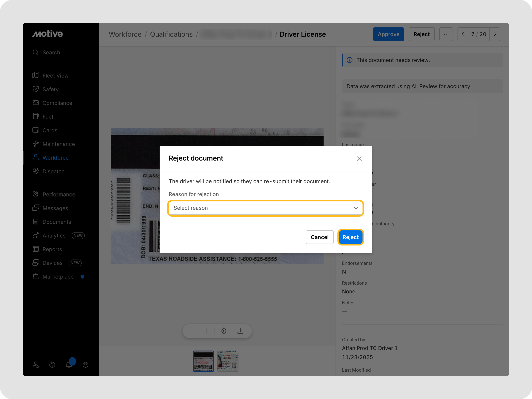The height and width of the screenshot is (399, 532).
Task: Navigate to Compliance section
Action: [57, 103]
